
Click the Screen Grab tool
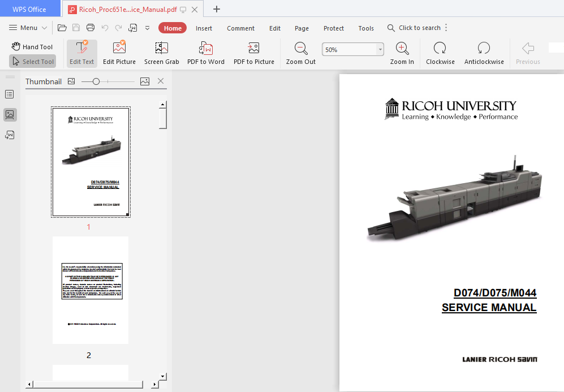(x=161, y=53)
